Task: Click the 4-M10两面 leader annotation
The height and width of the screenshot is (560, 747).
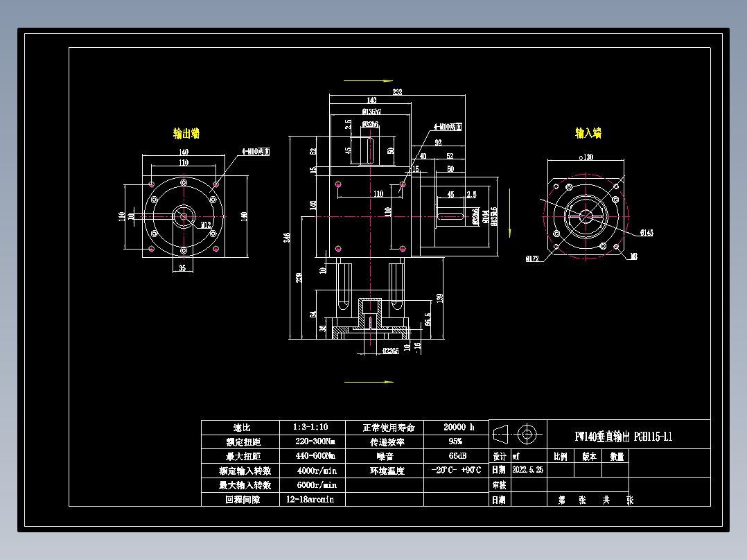Action: (447, 126)
